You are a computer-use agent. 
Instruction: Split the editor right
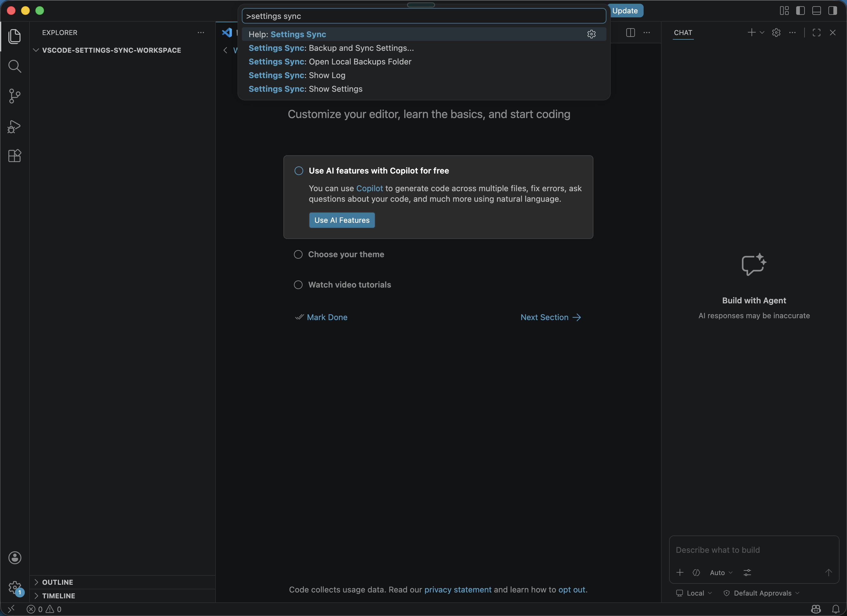630,33
